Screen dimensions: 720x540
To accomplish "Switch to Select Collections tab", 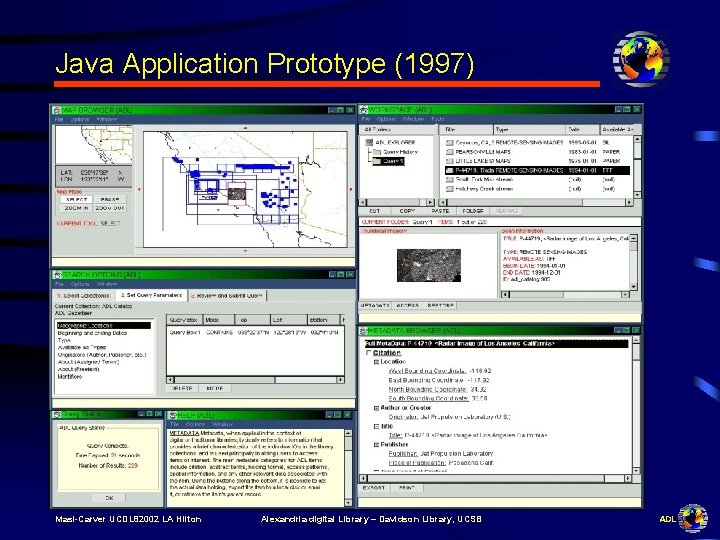I will [x=84, y=296].
